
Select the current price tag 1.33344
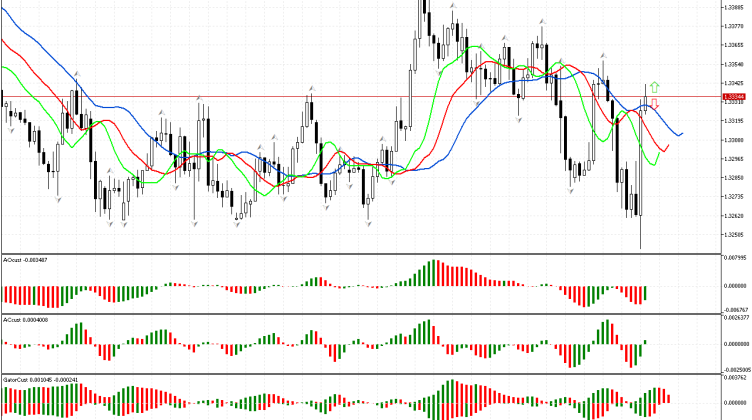click(x=735, y=96)
